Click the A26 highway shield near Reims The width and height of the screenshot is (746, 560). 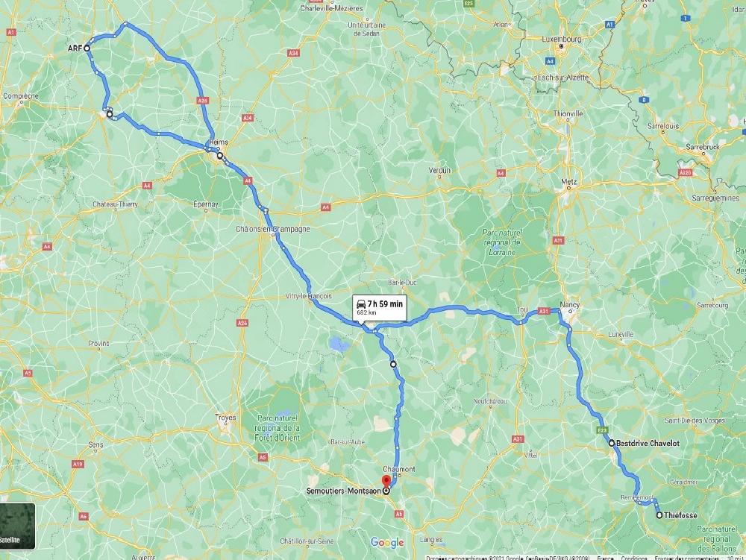click(x=203, y=101)
